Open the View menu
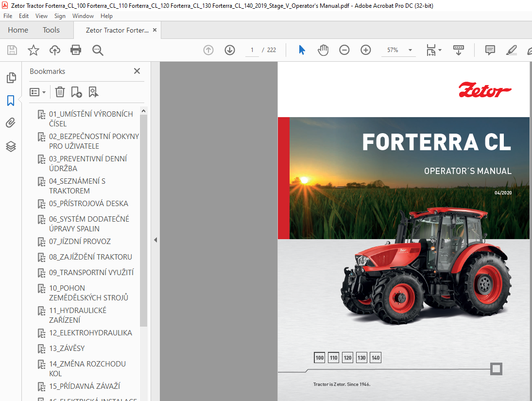The height and width of the screenshot is (401, 532). [41, 16]
